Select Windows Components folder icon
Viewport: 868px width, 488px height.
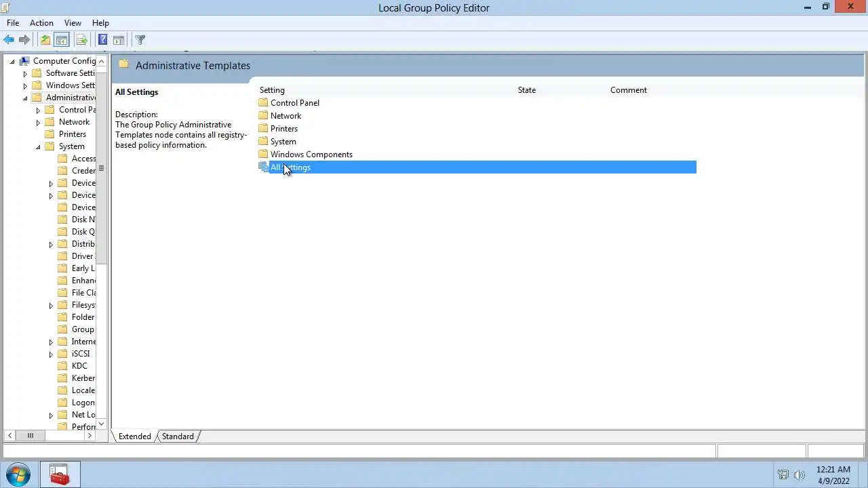(264, 154)
